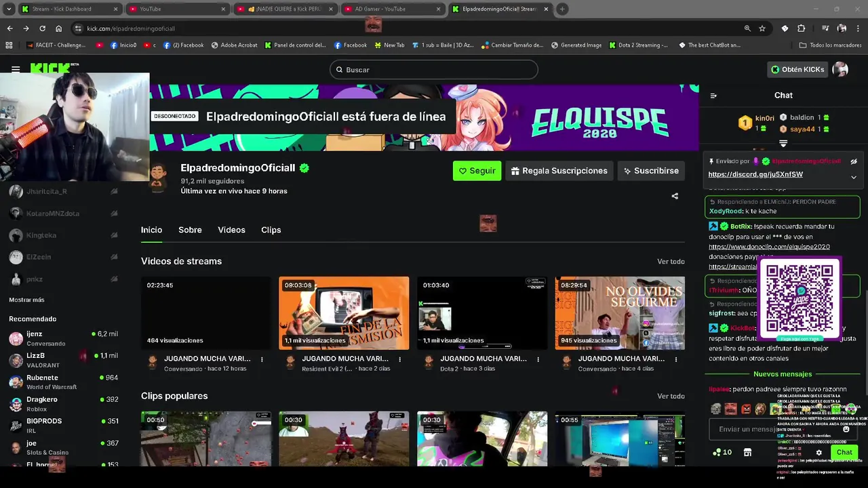Viewport: 868px width, 488px height.
Task: Open the 08:29:54 stream video thumbnail
Action: click(x=620, y=313)
